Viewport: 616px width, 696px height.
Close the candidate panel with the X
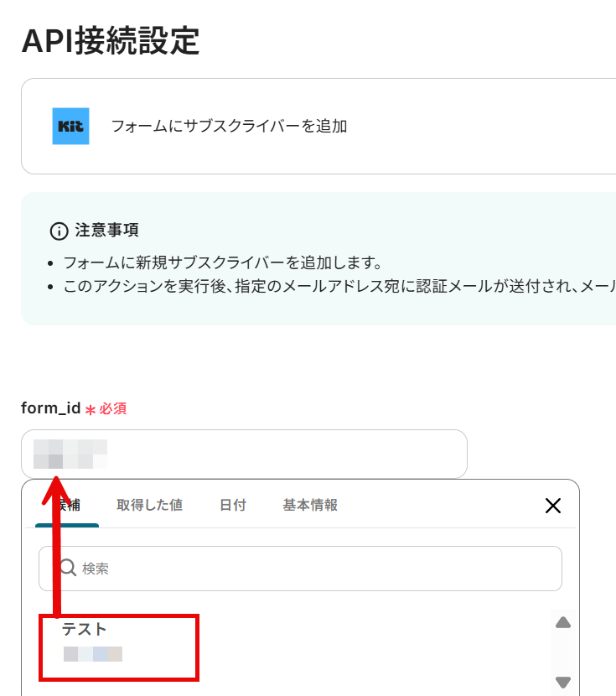(552, 506)
